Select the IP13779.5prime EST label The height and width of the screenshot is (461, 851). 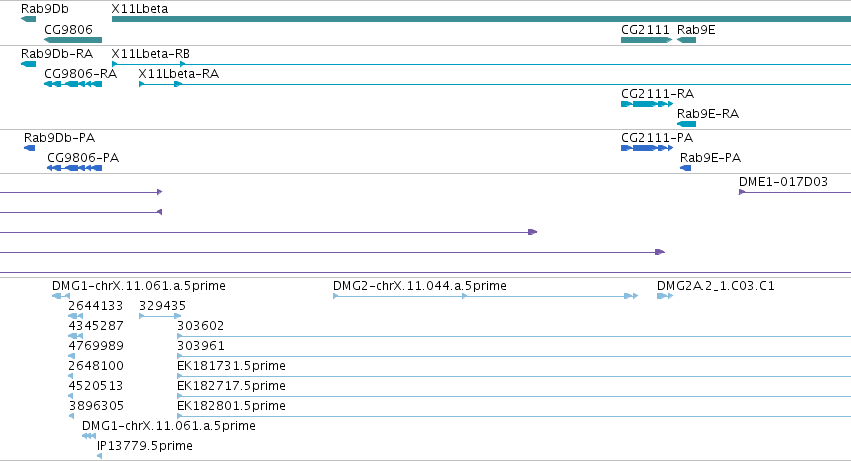145,446
